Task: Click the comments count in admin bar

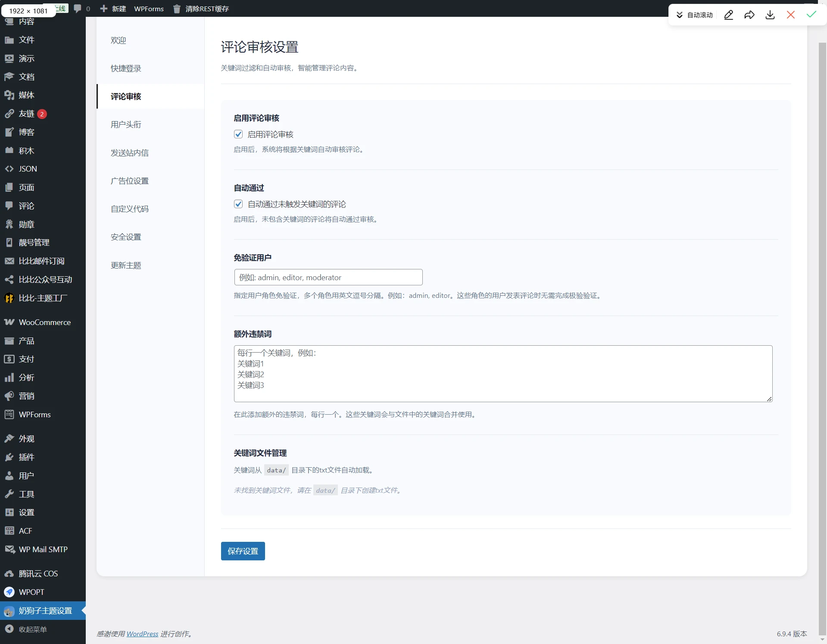Action: pos(82,9)
